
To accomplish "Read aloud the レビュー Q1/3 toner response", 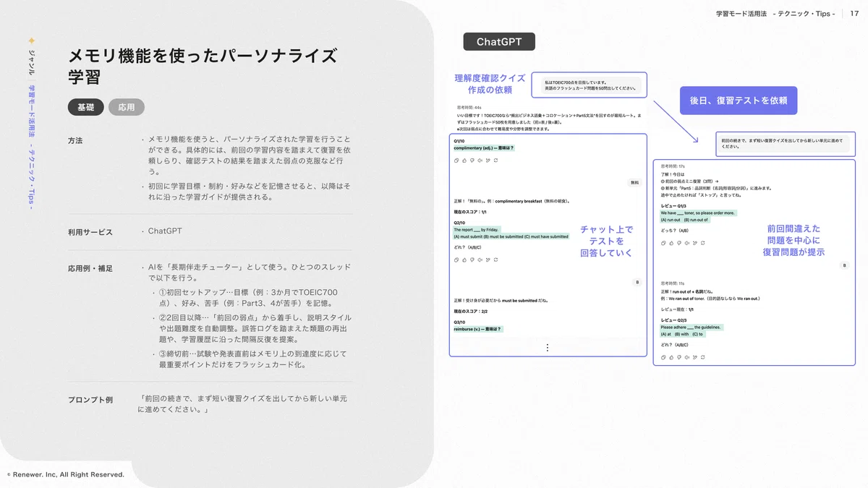I will (x=687, y=243).
